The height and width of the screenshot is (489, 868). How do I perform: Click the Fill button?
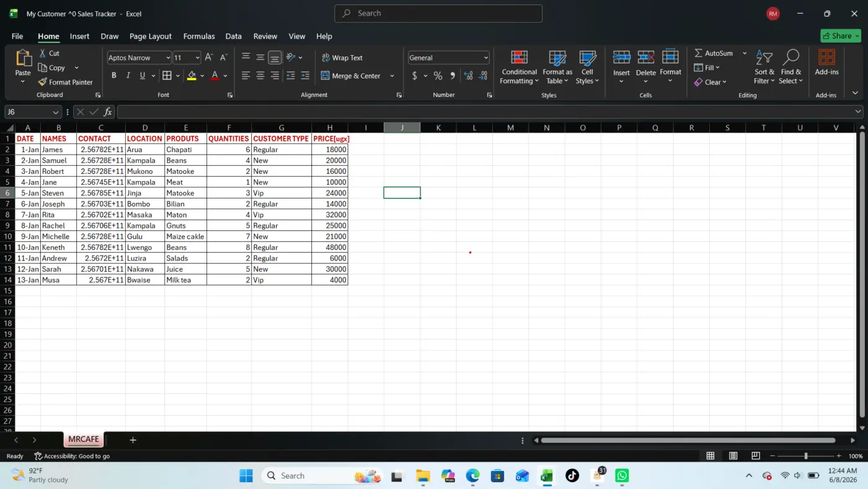pos(707,68)
